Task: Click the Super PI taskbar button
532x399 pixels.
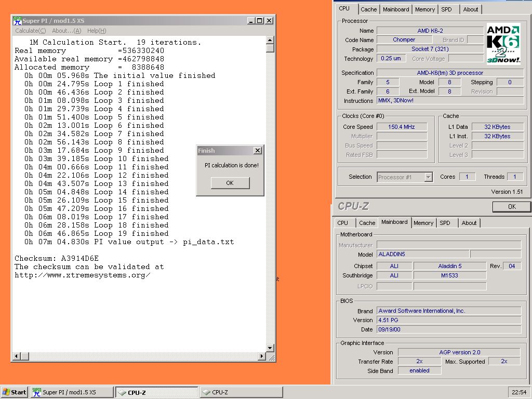Action: (x=72, y=392)
